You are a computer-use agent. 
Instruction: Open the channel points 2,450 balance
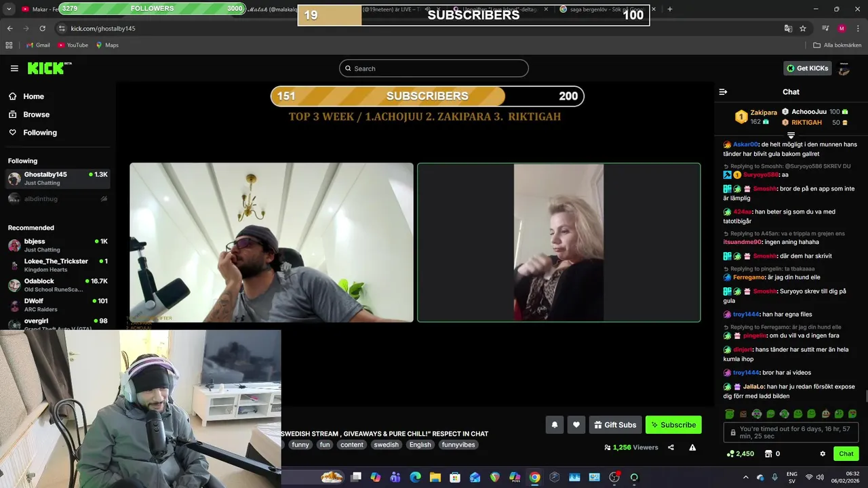click(x=740, y=454)
